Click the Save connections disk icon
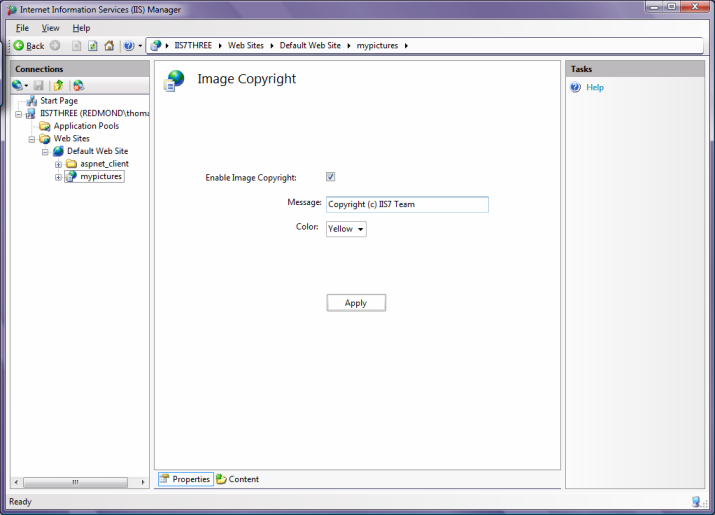Image resolution: width=715 pixels, height=515 pixels. [x=39, y=85]
